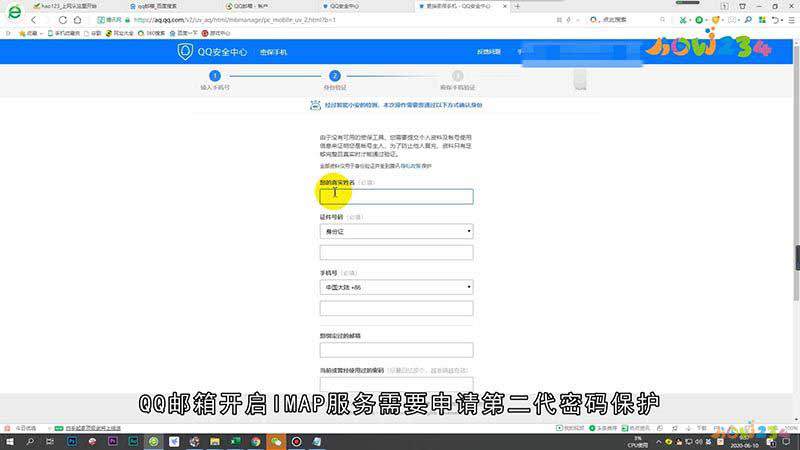
Task: Open the 网址大全 bookmark
Action: [119, 33]
